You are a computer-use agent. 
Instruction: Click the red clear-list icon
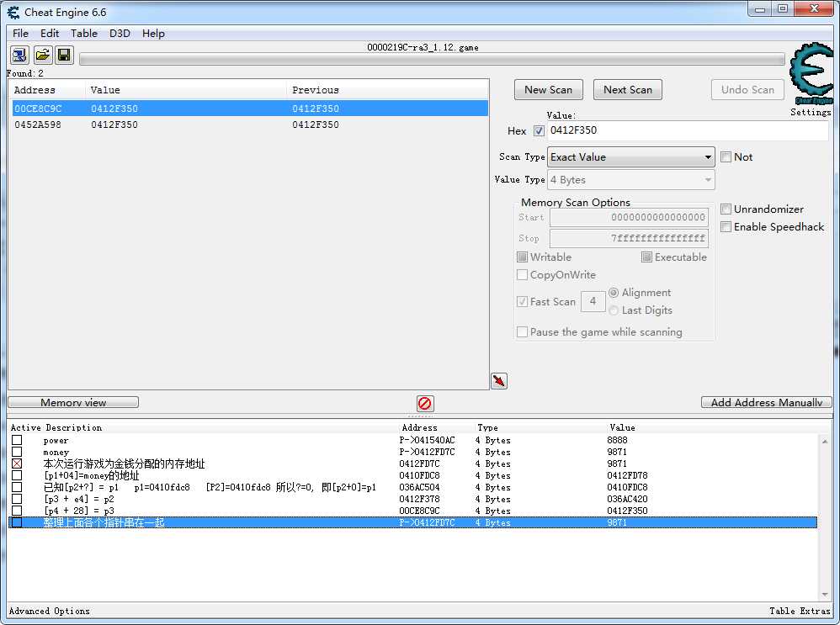tap(425, 403)
